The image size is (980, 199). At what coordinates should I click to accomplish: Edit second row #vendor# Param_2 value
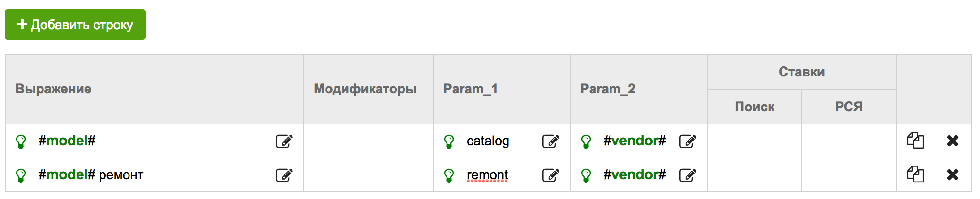[688, 175]
